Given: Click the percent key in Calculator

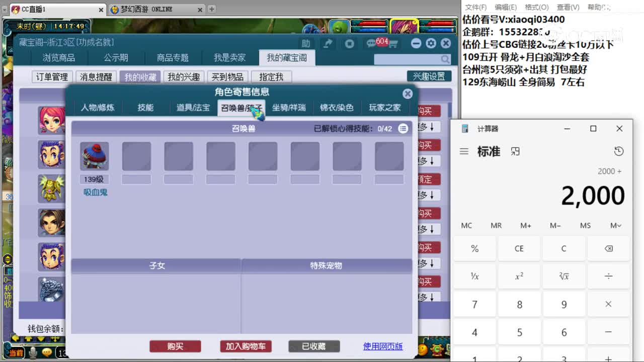Looking at the screenshot, I should pos(474,248).
